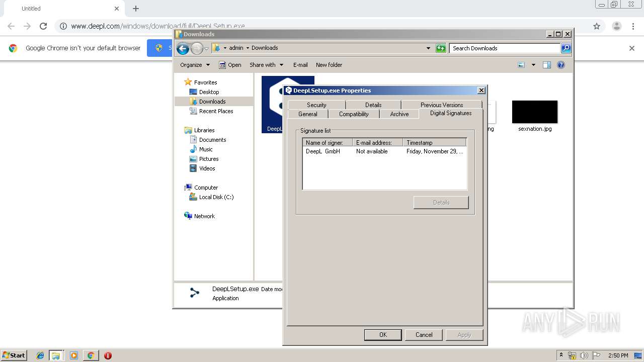The width and height of the screenshot is (644, 362).
Task: Open Explorer help question mark icon
Action: pyautogui.click(x=561, y=65)
